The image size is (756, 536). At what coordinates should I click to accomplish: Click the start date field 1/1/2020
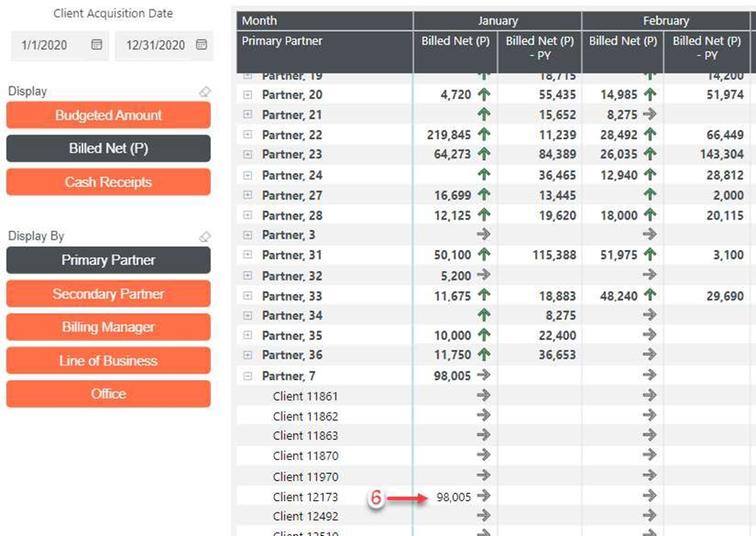coord(44,45)
